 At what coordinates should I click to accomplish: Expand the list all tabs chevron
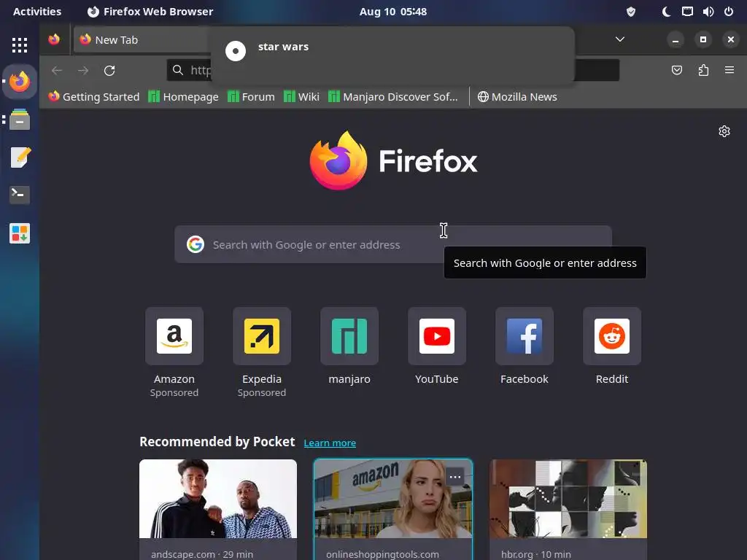click(x=619, y=39)
